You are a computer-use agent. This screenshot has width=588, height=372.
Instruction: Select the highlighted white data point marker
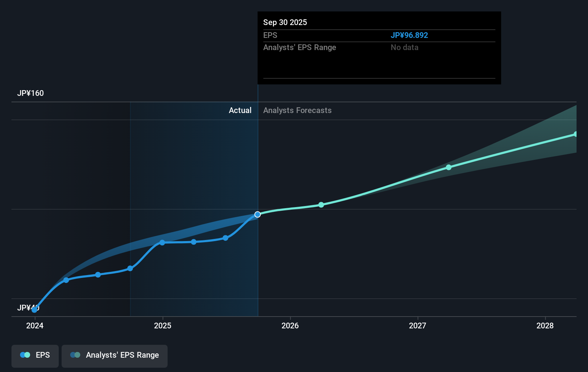tap(257, 214)
